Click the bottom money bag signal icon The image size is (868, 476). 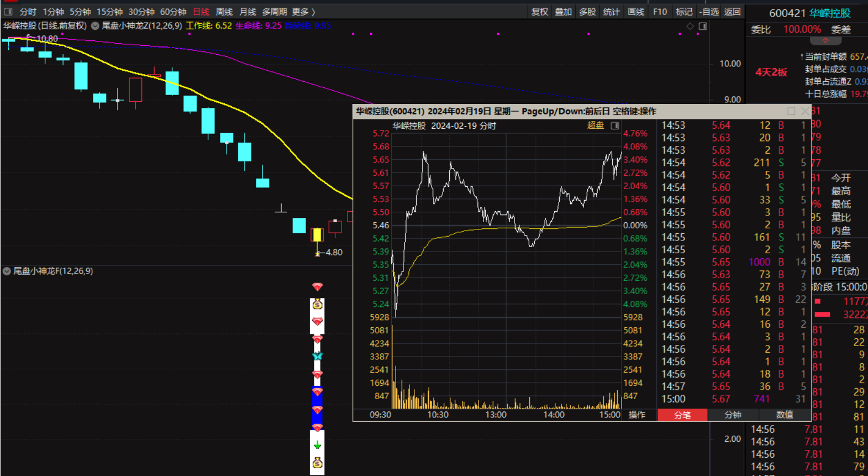tap(317, 463)
